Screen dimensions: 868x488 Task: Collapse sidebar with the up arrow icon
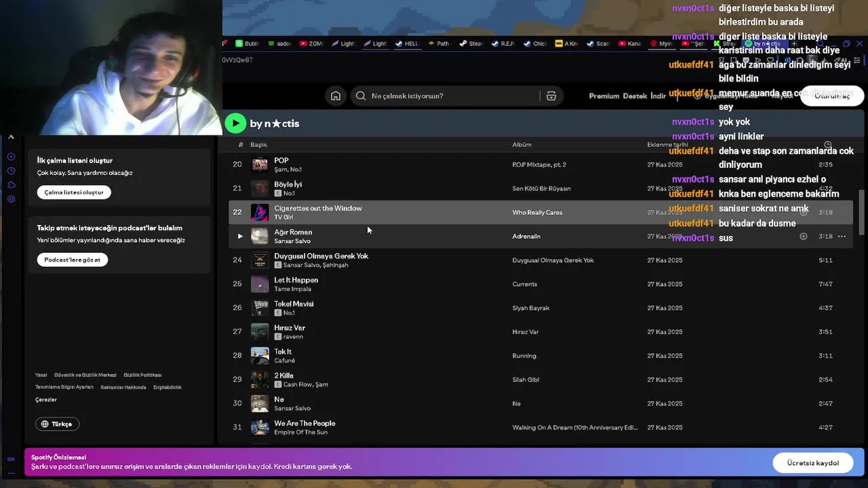11,137
